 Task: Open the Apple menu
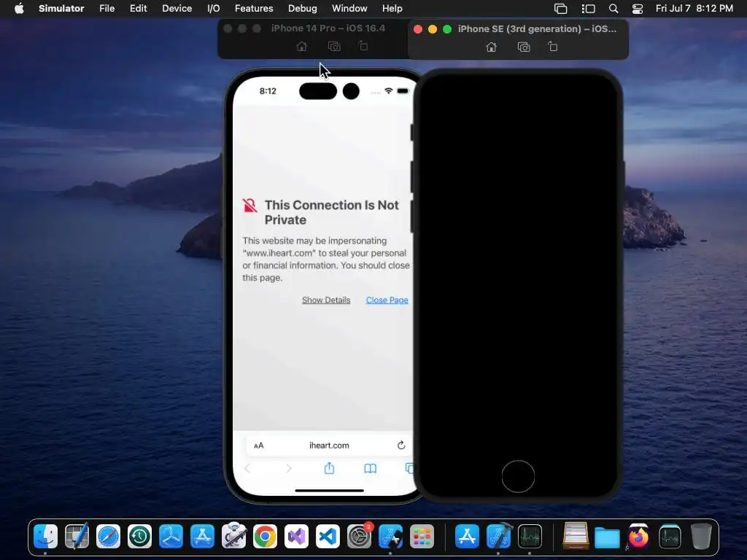[19, 9]
